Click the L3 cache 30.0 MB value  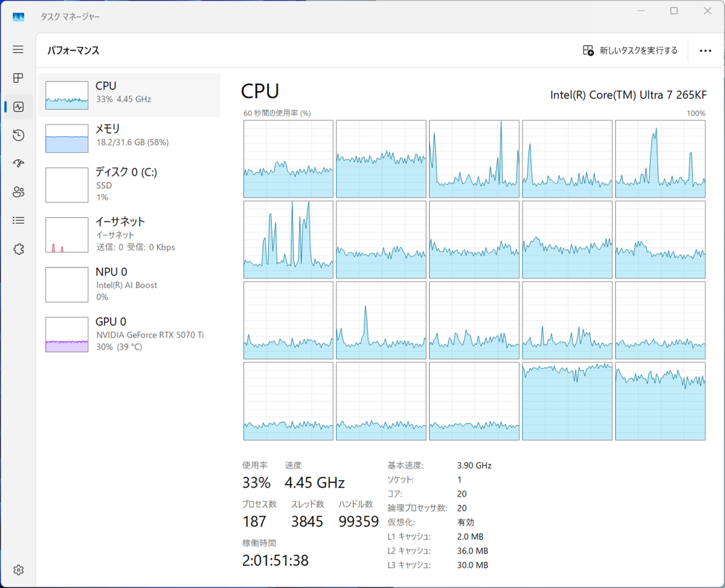473,565
